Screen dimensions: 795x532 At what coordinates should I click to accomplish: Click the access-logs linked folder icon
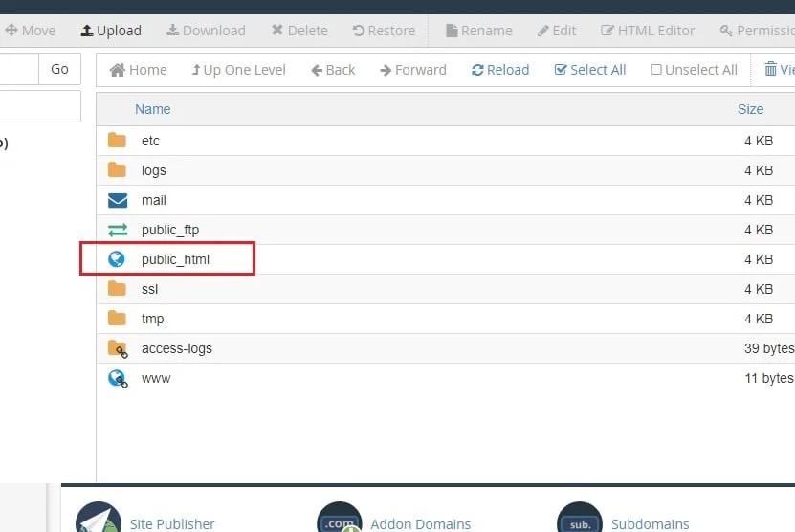tap(118, 349)
